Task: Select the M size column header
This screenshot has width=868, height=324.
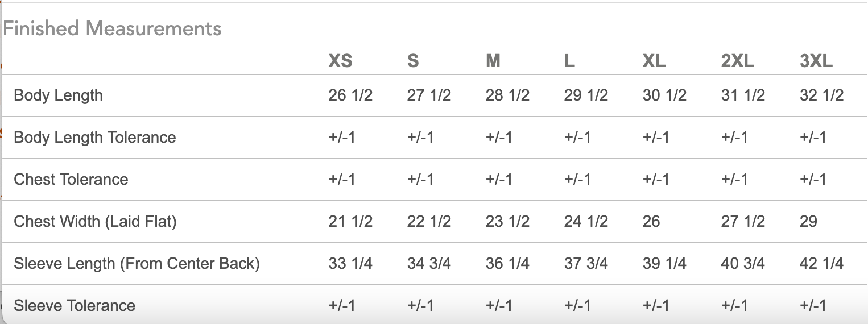Action: 493,61
